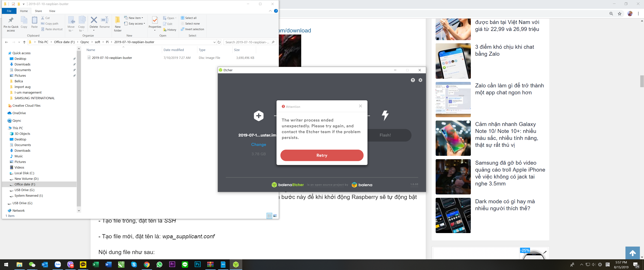Click navigation pane scrollbar down arrow
This screenshot has height=270, width=644.
79,211
